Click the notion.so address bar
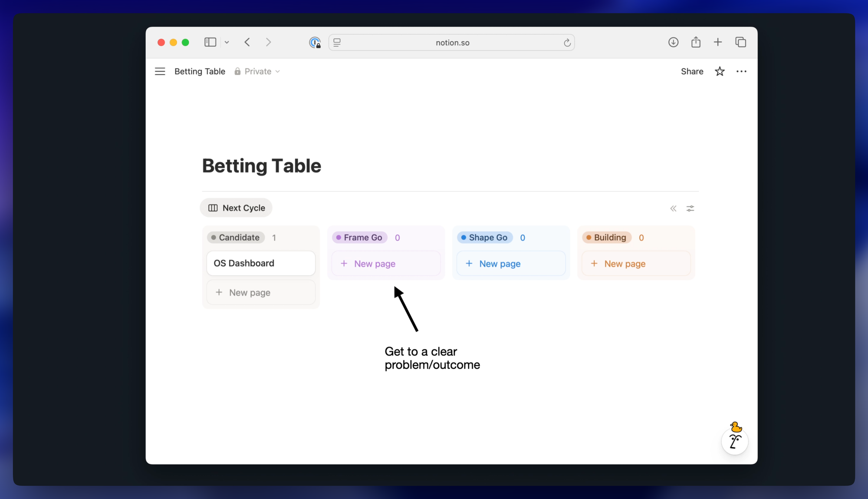The height and width of the screenshot is (499, 868). (452, 43)
